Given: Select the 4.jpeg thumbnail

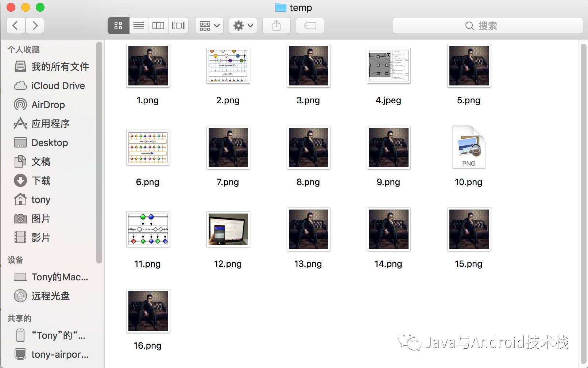Looking at the screenshot, I should coord(389,66).
